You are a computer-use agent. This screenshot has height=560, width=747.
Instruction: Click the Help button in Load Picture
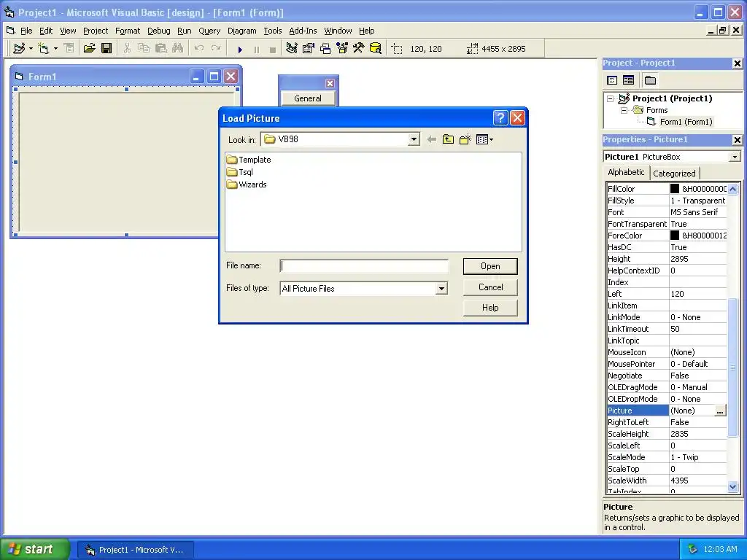[x=490, y=308]
